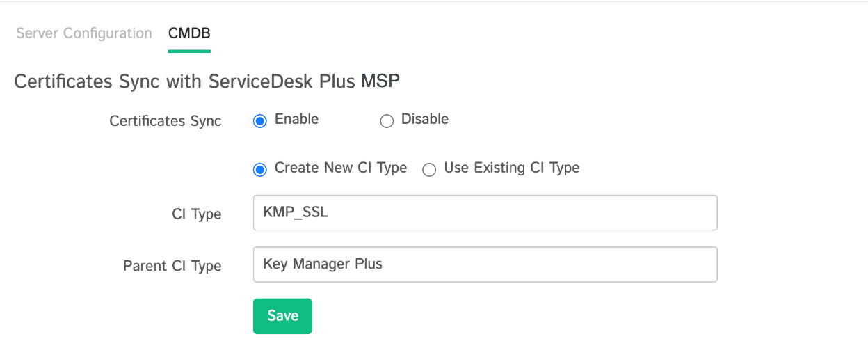Choose the Create New CI Type radio circle
This screenshot has width=868, height=348.
(260, 169)
